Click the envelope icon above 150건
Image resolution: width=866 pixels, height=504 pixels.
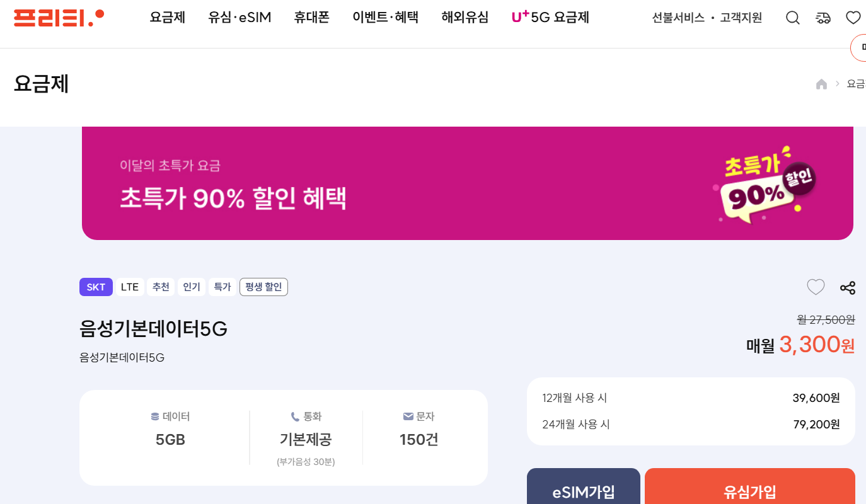[x=407, y=416]
